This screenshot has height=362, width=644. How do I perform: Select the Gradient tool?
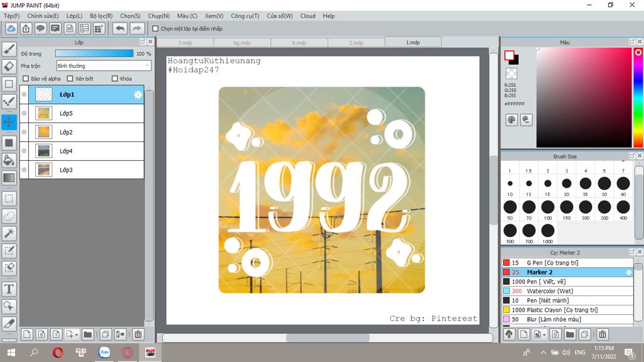(x=9, y=178)
